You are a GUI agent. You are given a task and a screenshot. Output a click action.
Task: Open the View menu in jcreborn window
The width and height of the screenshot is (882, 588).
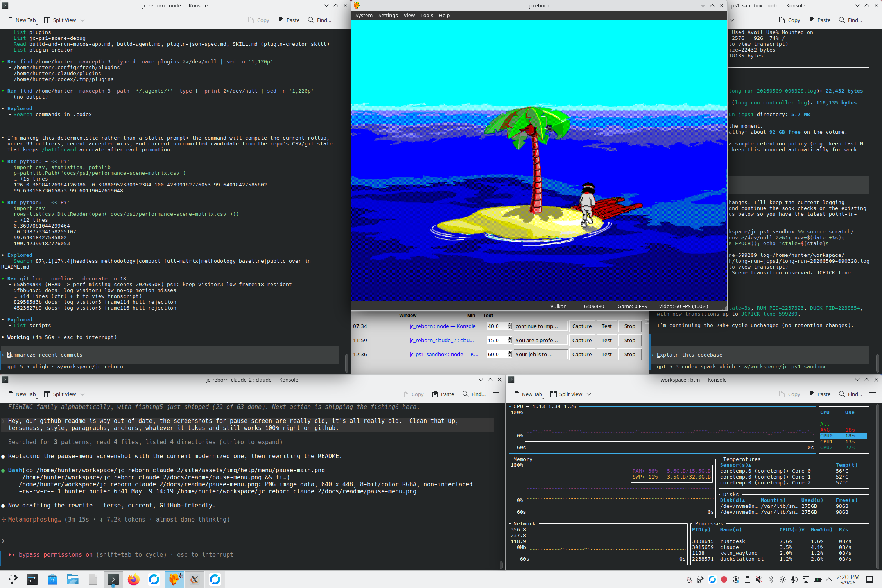click(409, 16)
